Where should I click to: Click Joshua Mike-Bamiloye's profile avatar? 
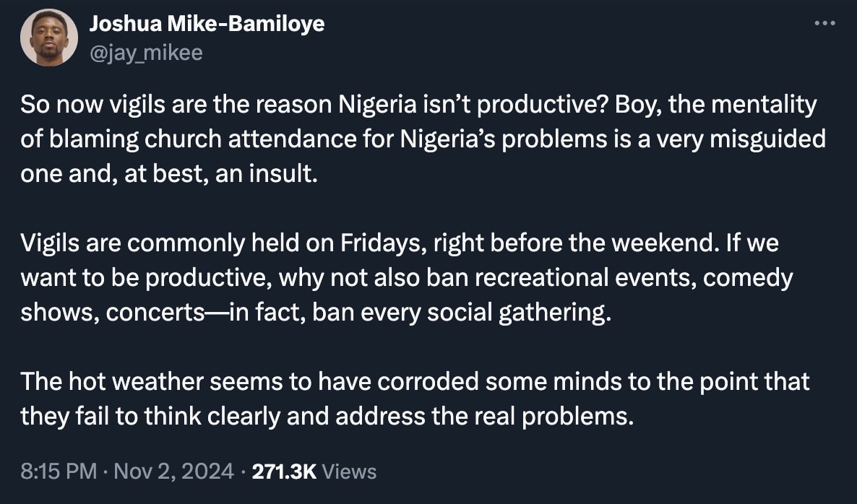coord(49,38)
